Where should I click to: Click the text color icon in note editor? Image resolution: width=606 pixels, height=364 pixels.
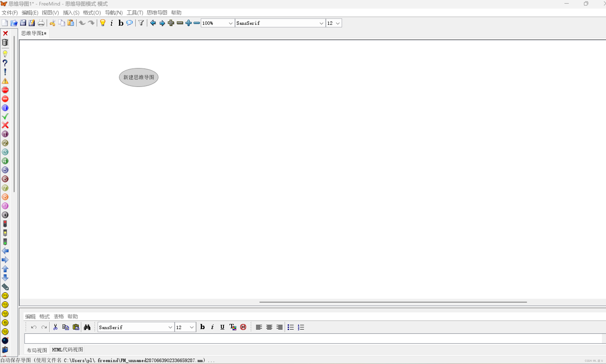[233, 327]
